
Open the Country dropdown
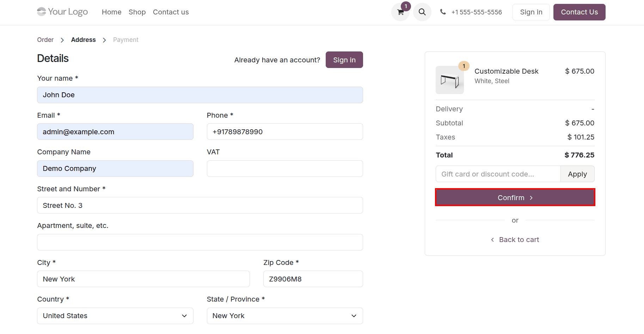click(x=115, y=316)
